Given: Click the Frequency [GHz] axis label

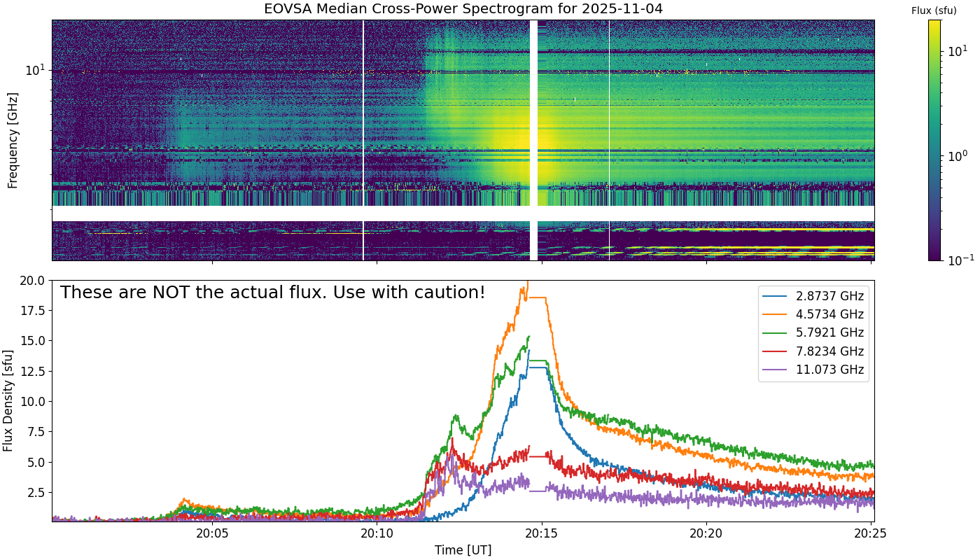Looking at the screenshot, I should pyautogui.click(x=13, y=140).
